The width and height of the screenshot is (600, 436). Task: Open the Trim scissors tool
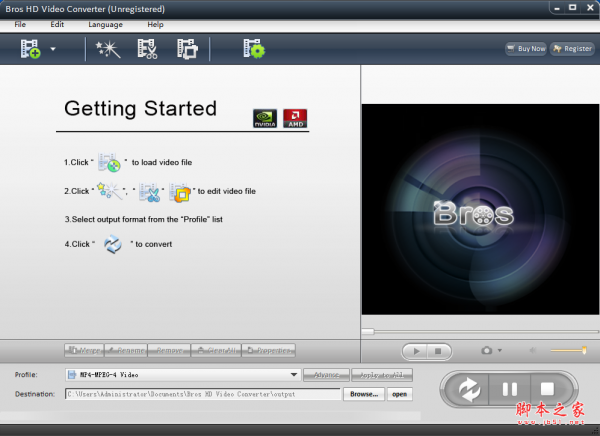click(147, 49)
